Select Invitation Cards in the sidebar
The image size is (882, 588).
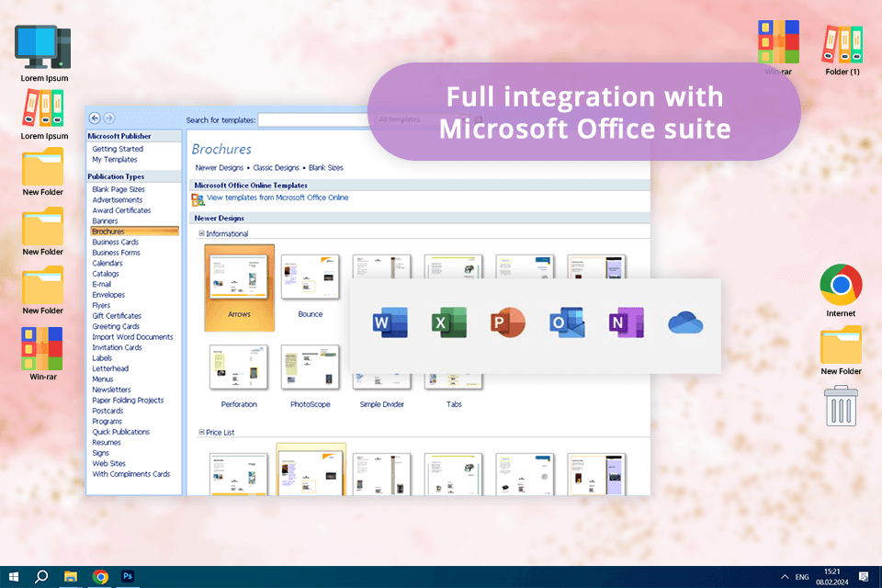(117, 347)
